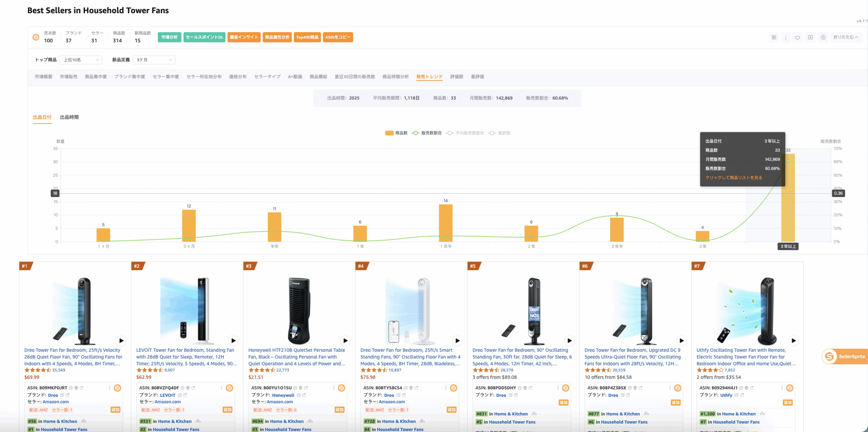Copy ASIN B09MKPDJRT with copy icon
Viewport: 868px width, 432px height.
coord(71,388)
